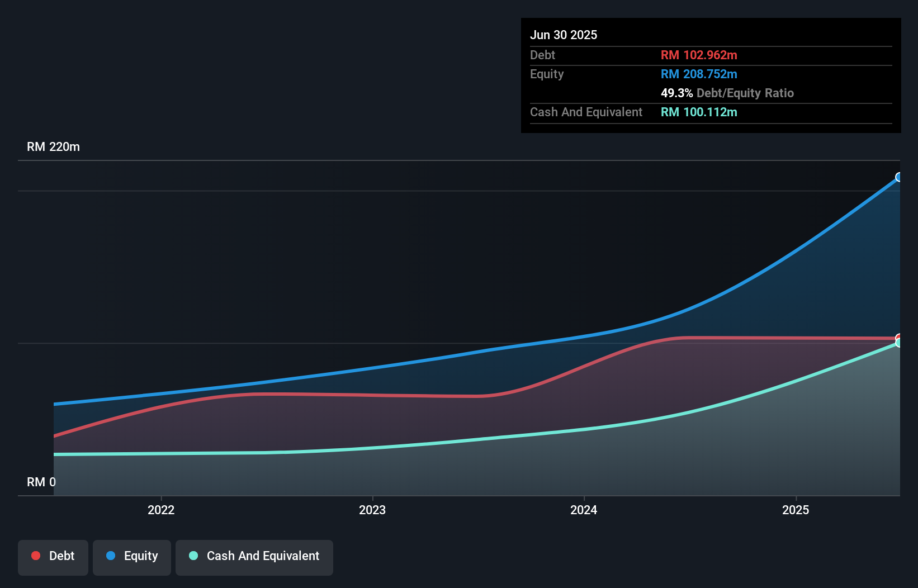Select the red Debt legend dot
918x588 pixels.
[35, 556]
